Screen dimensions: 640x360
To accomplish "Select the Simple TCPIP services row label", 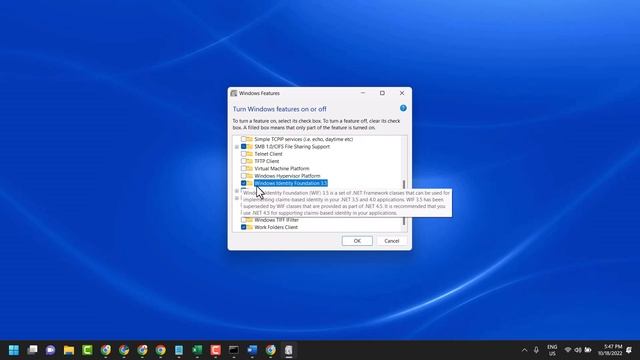I will point(304,139).
